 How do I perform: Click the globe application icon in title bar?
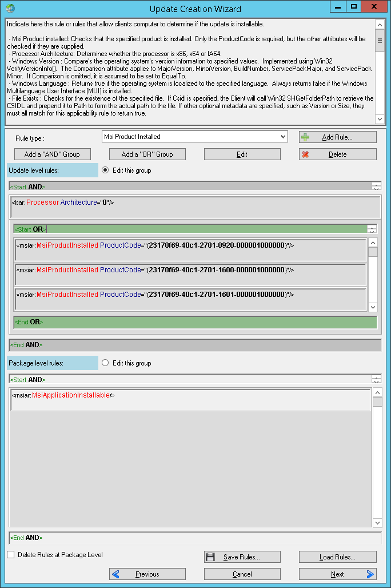[10, 8]
